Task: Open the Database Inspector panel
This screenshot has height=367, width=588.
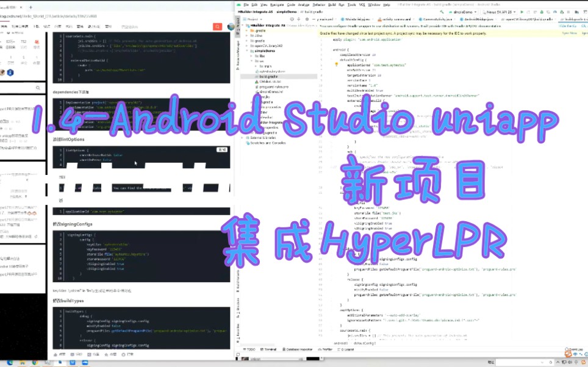Action: tap(296, 349)
